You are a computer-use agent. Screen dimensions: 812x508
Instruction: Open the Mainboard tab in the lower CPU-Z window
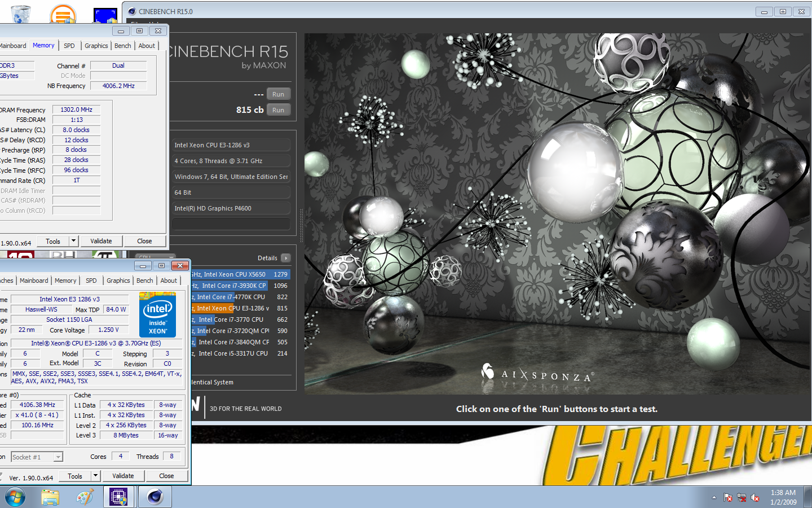point(34,281)
